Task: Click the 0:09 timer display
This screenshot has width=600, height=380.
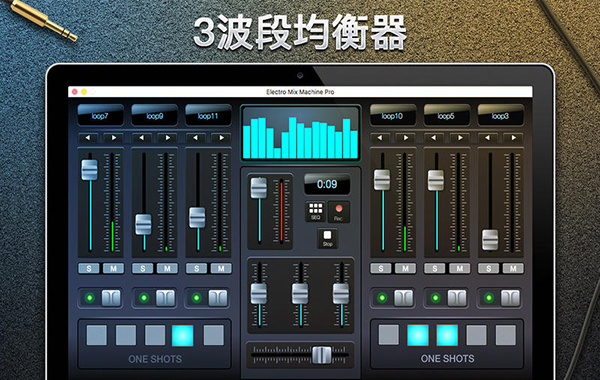Action: (327, 184)
